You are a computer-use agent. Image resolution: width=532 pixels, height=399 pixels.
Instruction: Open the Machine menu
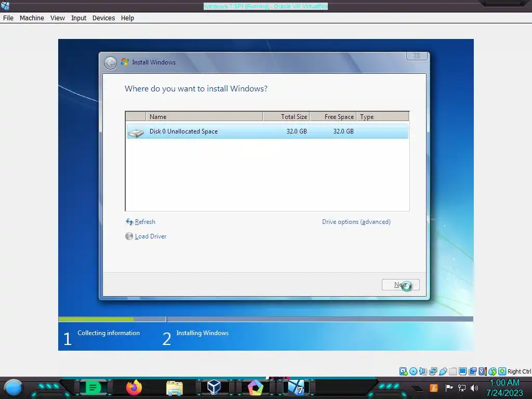32,18
